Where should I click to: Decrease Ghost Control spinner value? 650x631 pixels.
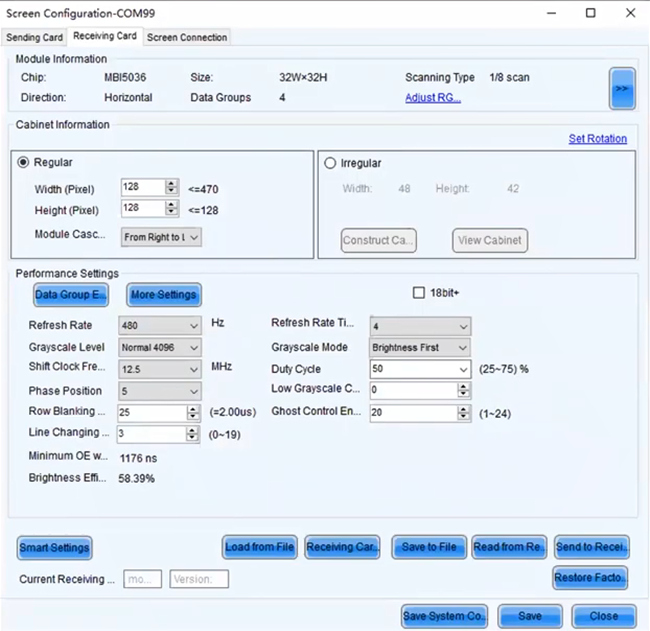pos(464,416)
